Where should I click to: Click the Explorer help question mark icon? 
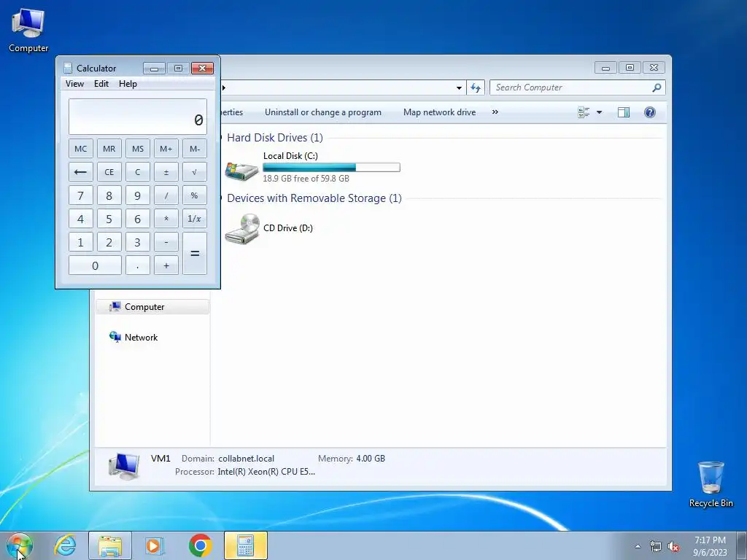[x=650, y=112]
